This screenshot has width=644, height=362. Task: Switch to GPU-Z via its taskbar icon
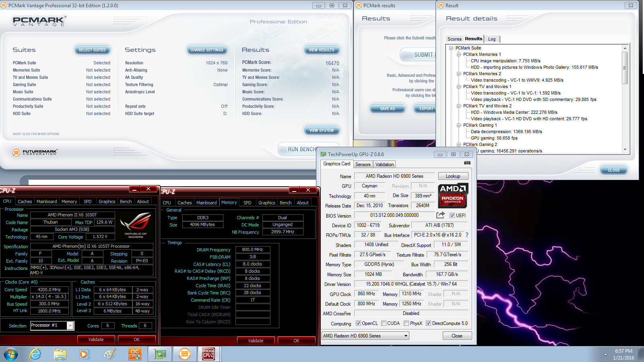pos(160,354)
